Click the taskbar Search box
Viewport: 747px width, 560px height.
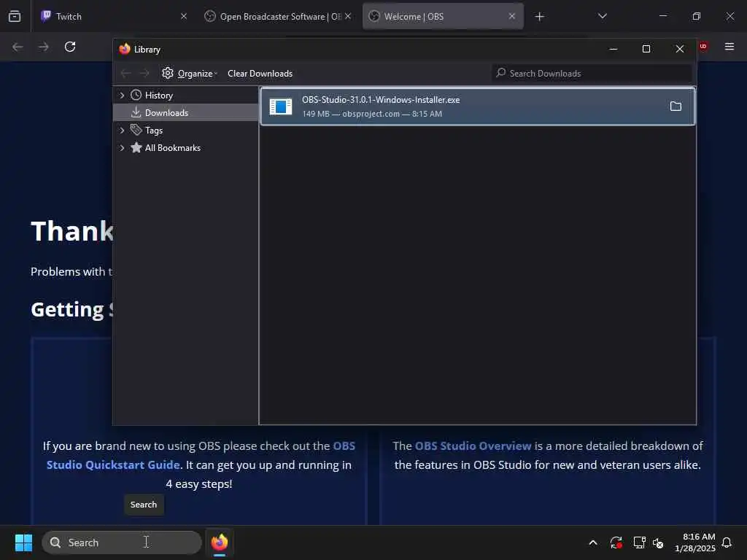(122, 542)
